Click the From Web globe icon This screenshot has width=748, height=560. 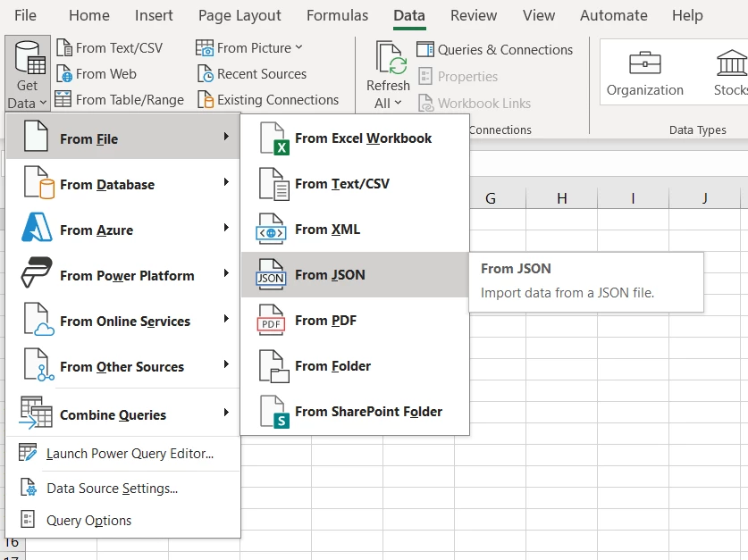click(64, 74)
